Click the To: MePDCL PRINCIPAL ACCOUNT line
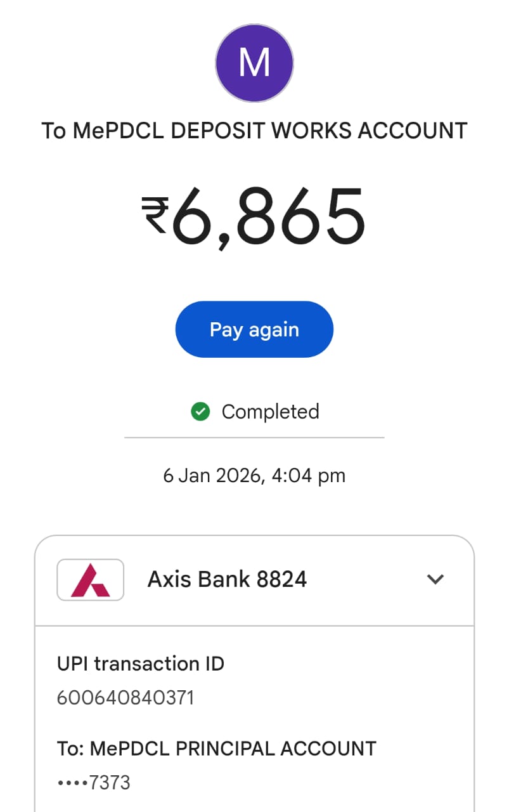The image size is (509, 812). pos(217,749)
